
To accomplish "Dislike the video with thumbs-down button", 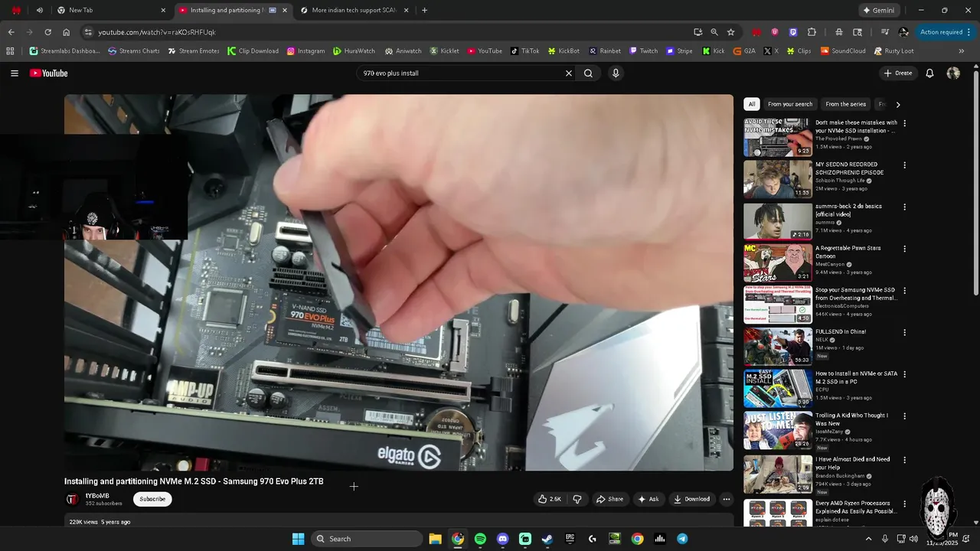I will click(x=577, y=499).
